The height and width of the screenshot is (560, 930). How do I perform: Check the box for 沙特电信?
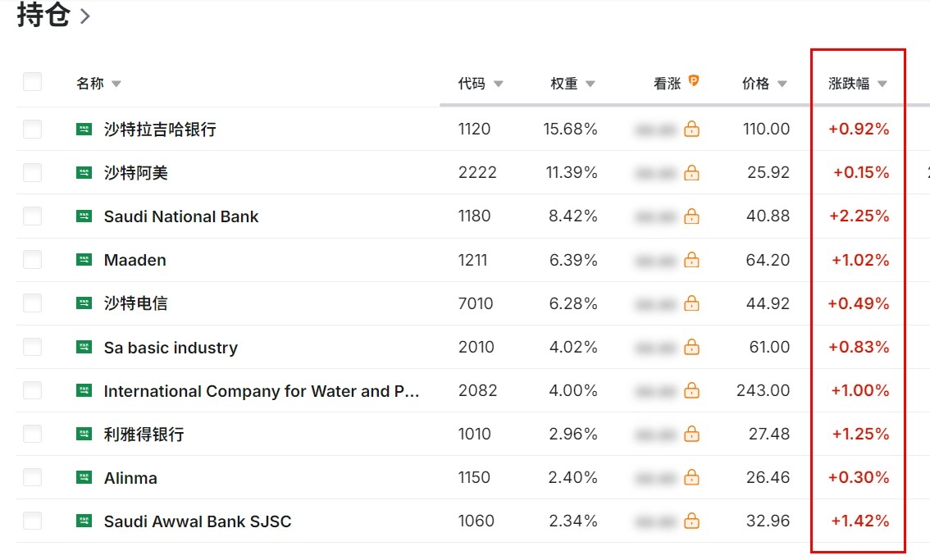click(32, 303)
